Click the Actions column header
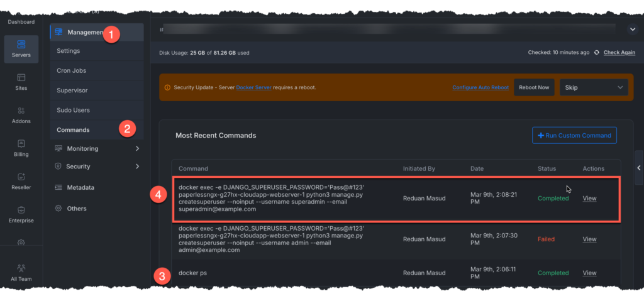This screenshot has height=301, width=644. coord(594,169)
